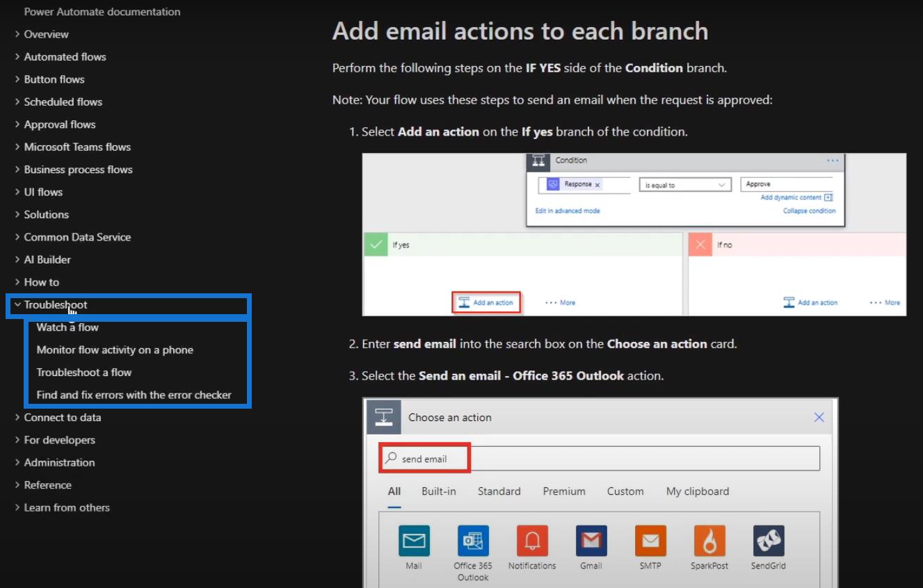Switch to the Built-in tab
Viewport: 923px width, 588px height.
[x=438, y=491]
